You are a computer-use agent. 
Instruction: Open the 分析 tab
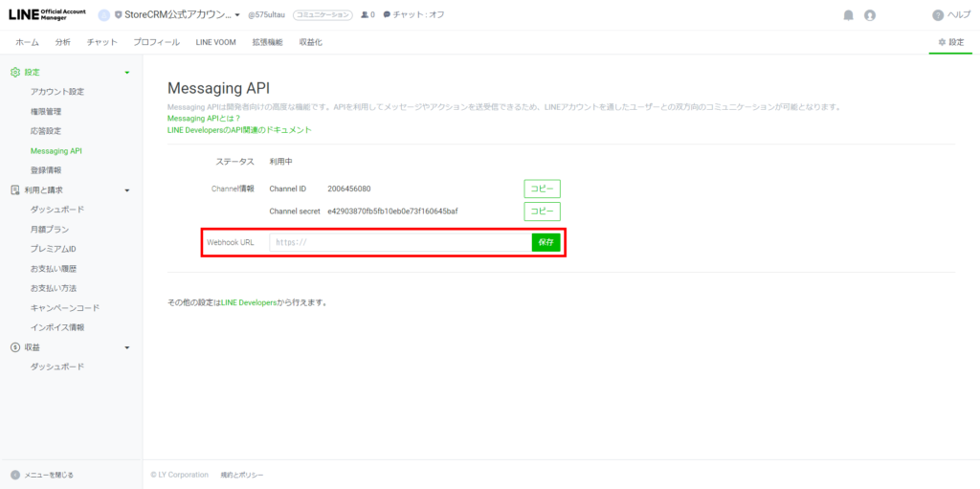[x=62, y=42]
